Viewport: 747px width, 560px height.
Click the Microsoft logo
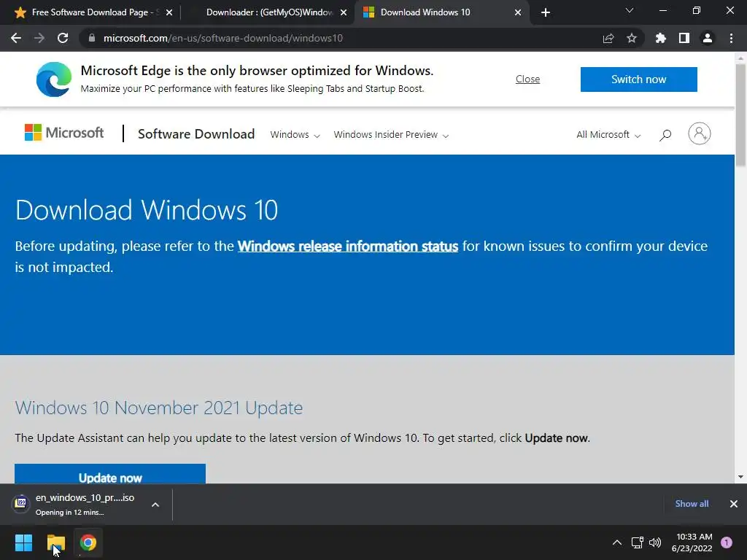tap(64, 133)
